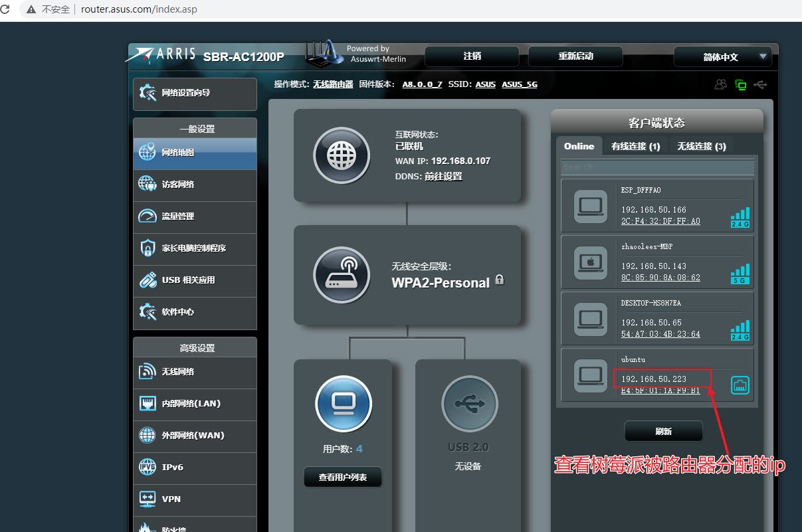Click the USB status icon in header

click(760, 84)
